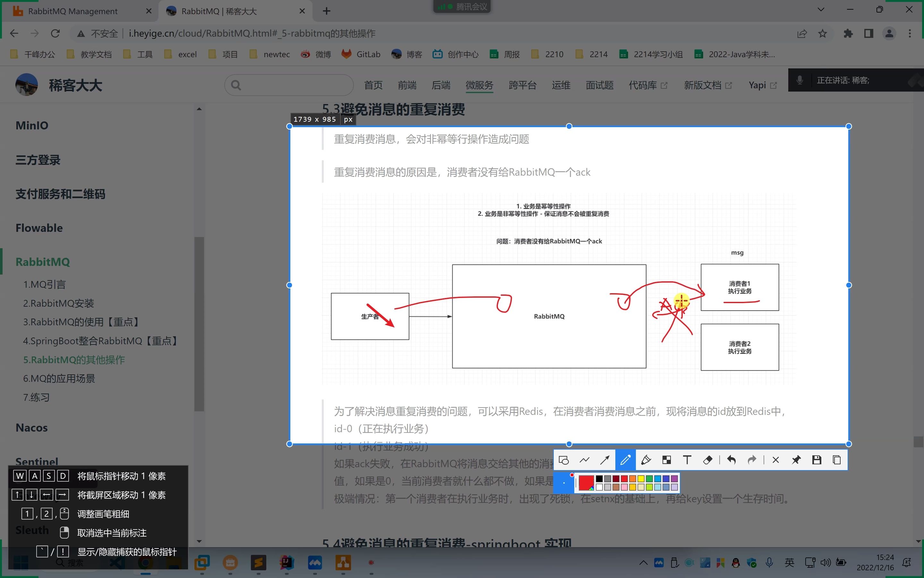Expand the Flowable sidebar section
This screenshot has width=924, height=578.
39,228
